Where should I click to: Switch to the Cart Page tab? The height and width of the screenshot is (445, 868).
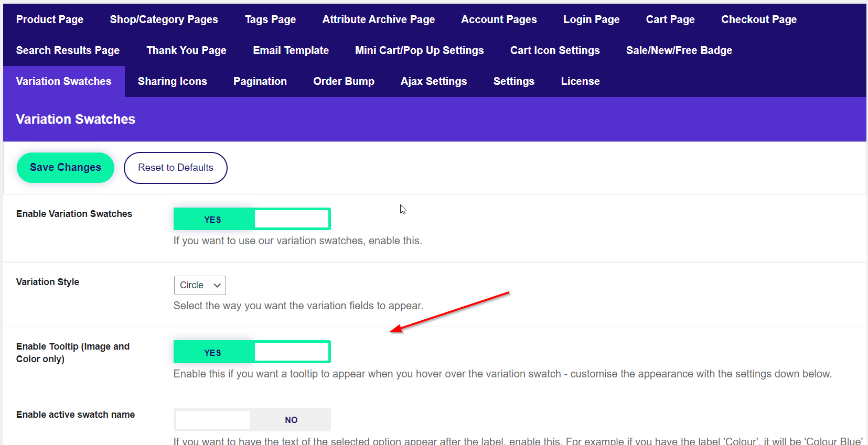(x=670, y=19)
